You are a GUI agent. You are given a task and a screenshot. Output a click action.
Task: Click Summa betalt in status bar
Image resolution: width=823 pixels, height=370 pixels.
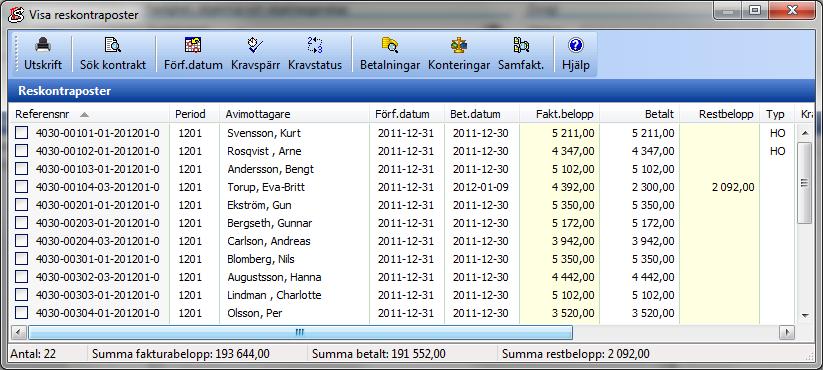tap(378, 354)
